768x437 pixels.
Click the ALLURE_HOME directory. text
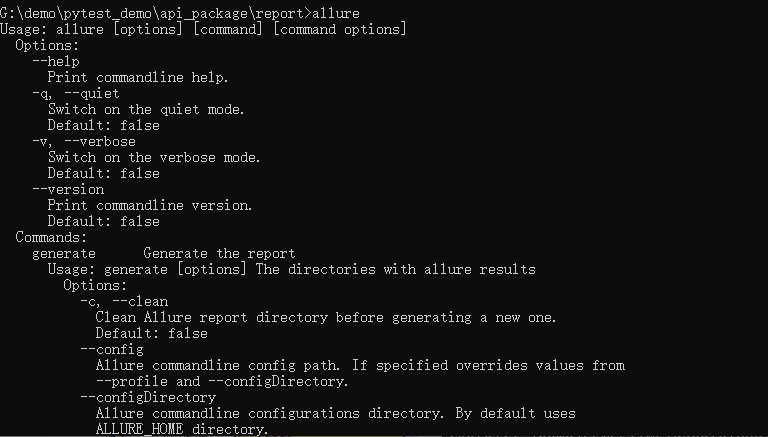point(182,429)
